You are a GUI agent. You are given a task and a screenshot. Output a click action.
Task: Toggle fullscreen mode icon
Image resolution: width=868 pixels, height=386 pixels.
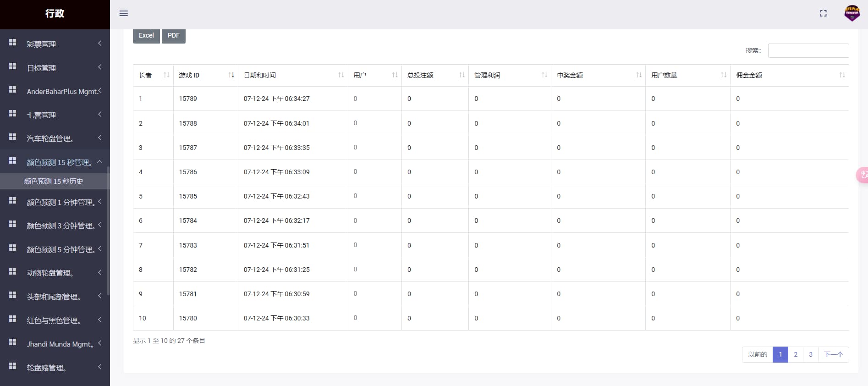point(823,13)
